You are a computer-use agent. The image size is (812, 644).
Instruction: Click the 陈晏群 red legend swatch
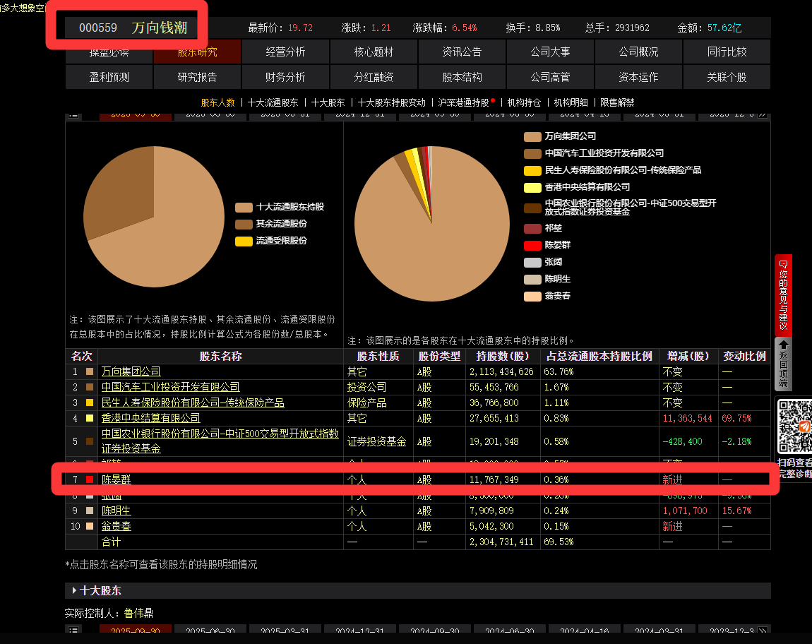(x=532, y=245)
